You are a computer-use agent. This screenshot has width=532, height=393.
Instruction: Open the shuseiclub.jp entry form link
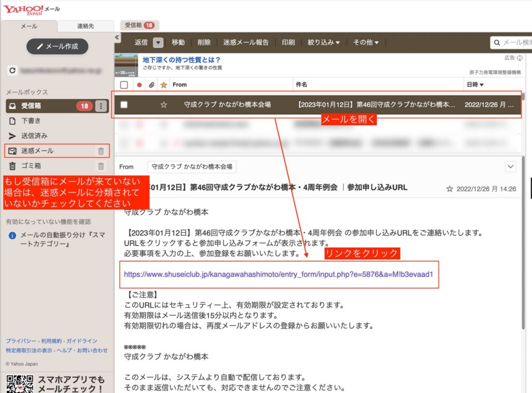pos(278,274)
